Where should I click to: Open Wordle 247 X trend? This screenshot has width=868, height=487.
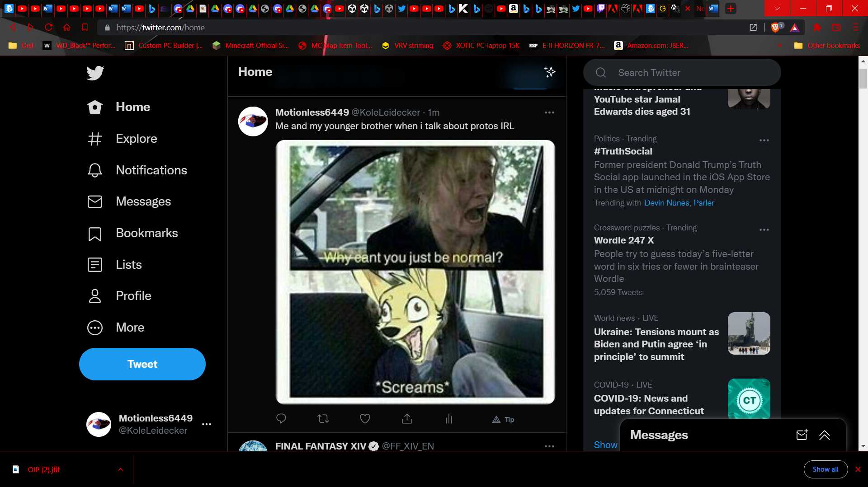[x=624, y=240]
